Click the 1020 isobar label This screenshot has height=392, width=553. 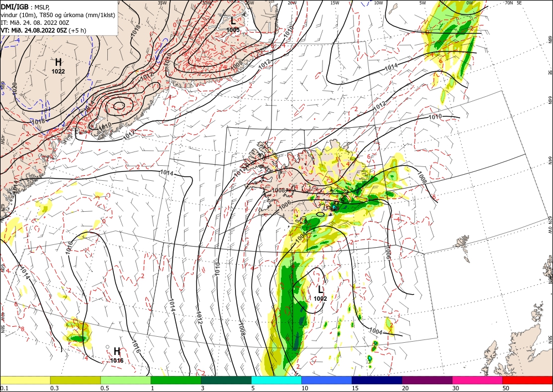tap(14, 89)
